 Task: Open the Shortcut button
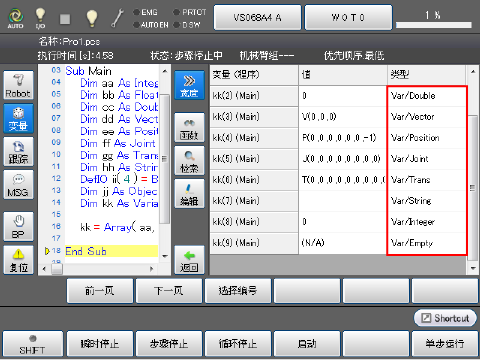point(445,318)
